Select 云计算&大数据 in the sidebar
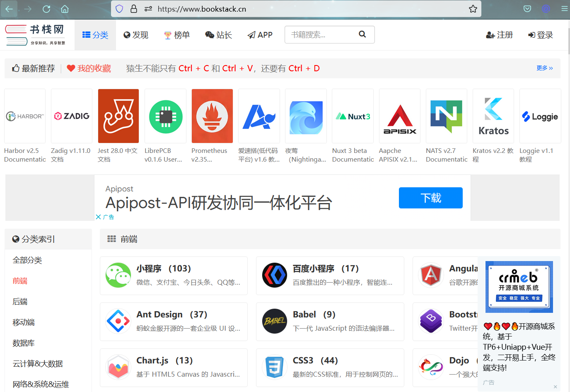This screenshot has height=392, width=570. pyautogui.click(x=38, y=364)
